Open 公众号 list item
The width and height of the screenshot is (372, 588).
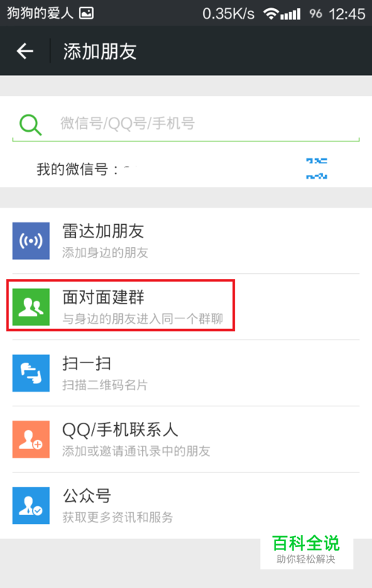pyautogui.click(x=186, y=505)
